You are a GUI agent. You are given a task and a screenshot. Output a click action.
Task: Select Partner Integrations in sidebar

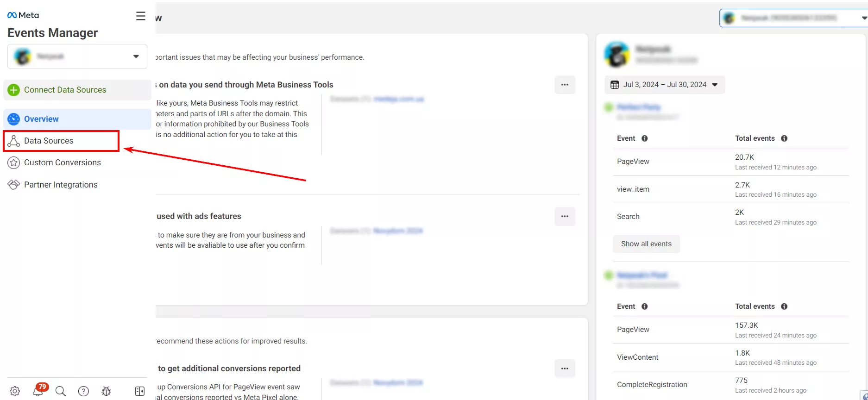point(61,185)
